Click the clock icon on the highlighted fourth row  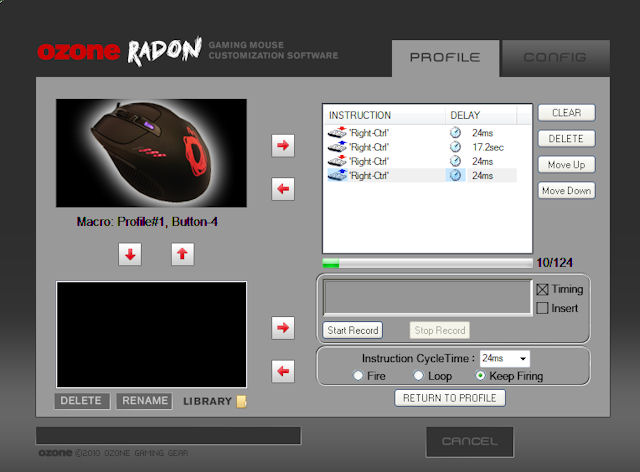(455, 176)
